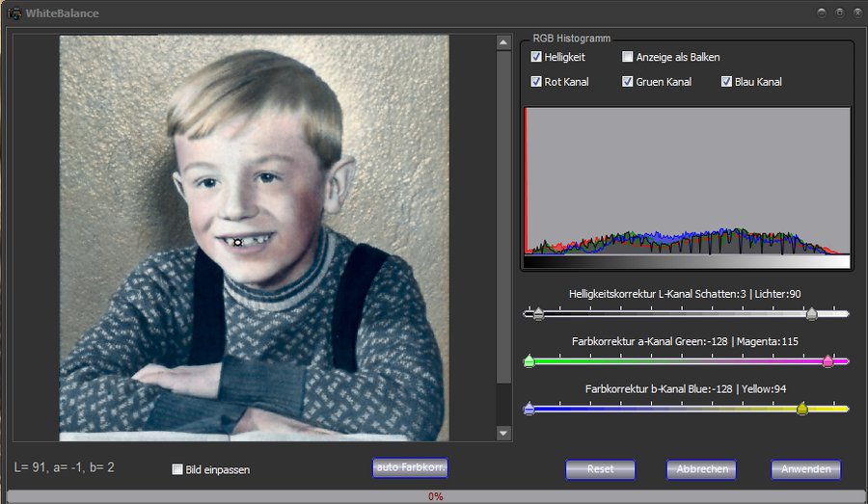Click the minimize window button
868x504 pixels.
822,13
